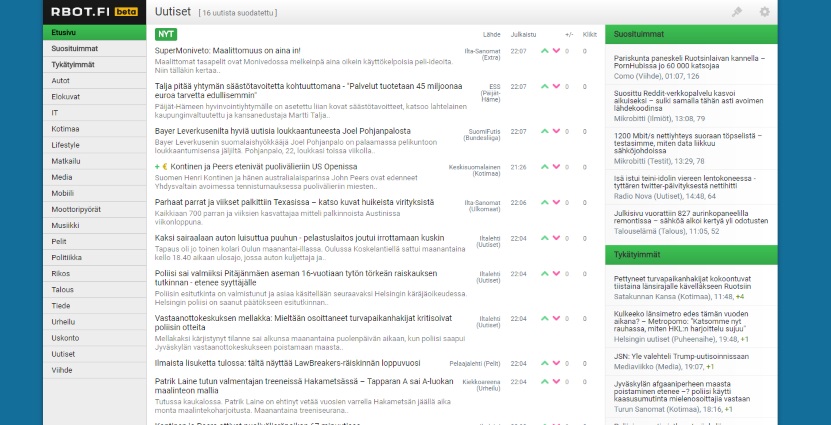Go to the Musiikki category
The height and width of the screenshot is (425, 831).
[x=94, y=226]
